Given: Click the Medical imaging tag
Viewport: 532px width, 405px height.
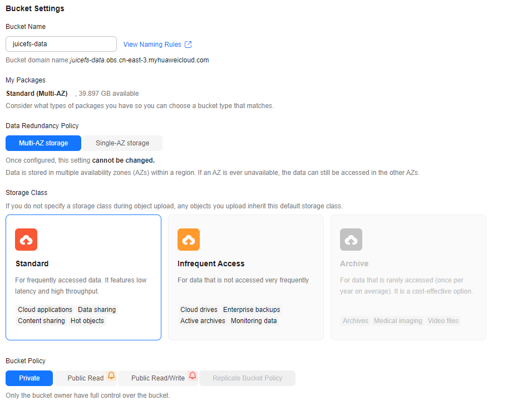Looking at the screenshot, I should click(398, 321).
